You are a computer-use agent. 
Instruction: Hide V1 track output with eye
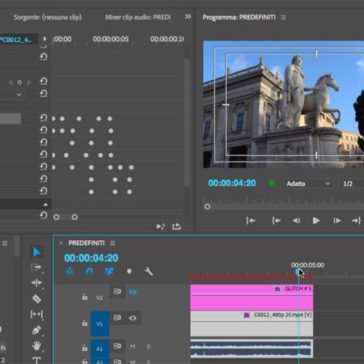[133, 318]
